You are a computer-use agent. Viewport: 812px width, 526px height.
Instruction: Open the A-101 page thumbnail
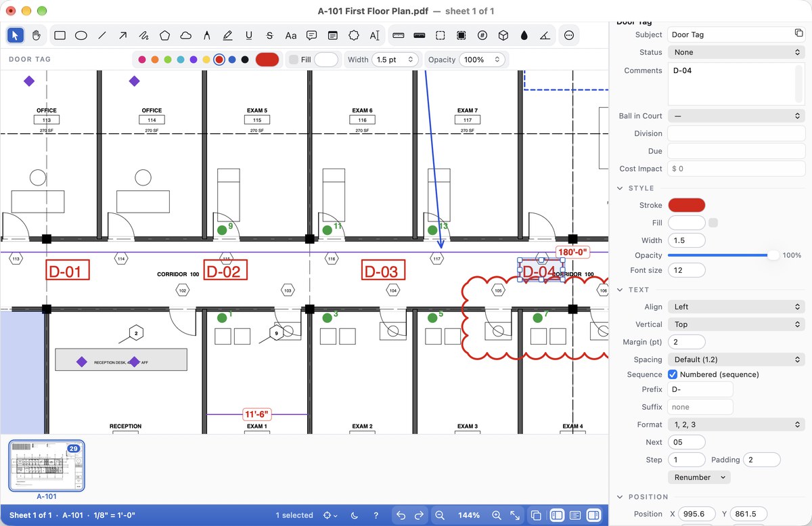pyautogui.click(x=47, y=466)
